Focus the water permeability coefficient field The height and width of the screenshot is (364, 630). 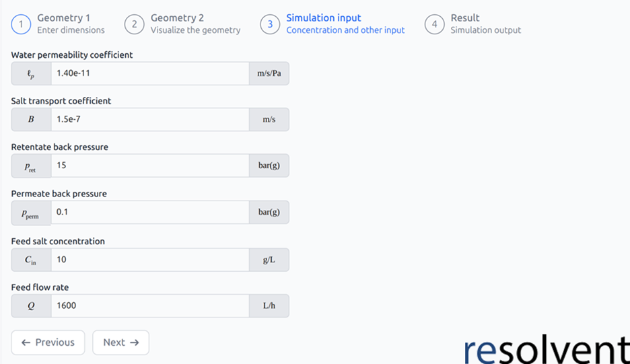150,73
